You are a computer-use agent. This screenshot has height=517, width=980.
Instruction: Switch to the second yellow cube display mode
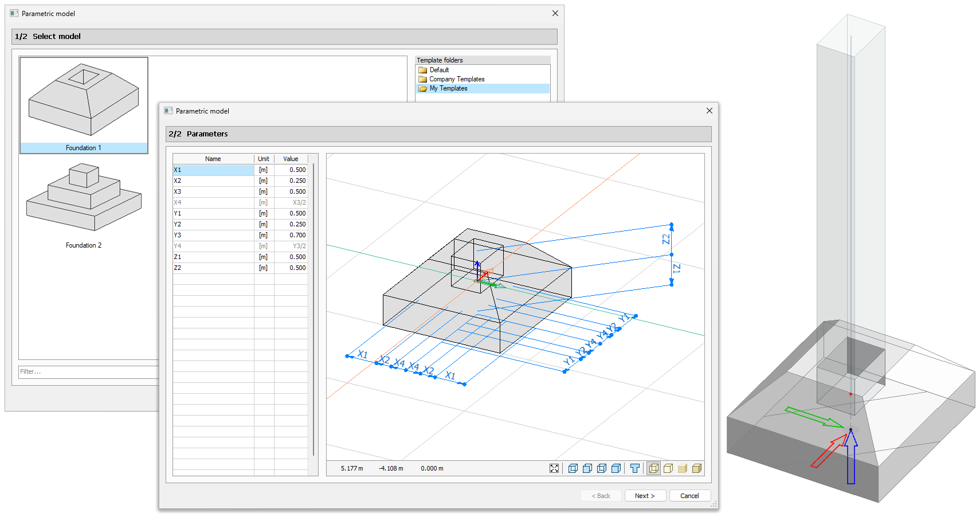668,468
